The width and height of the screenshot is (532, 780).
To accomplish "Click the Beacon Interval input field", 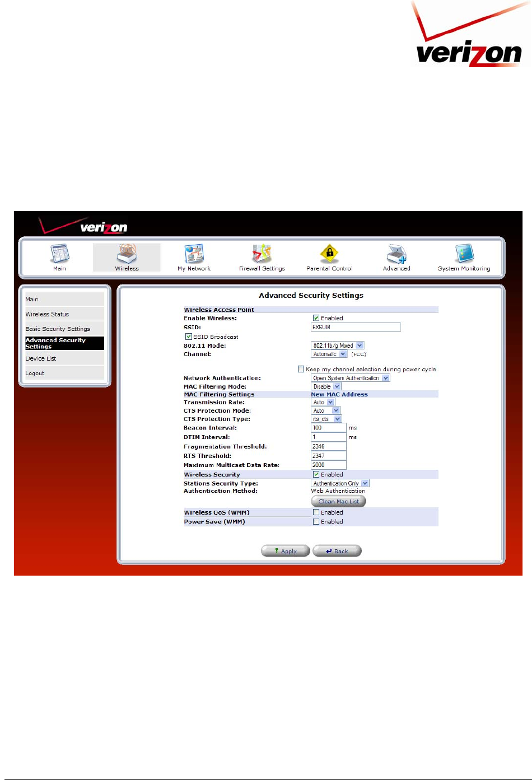I will click(x=329, y=428).
